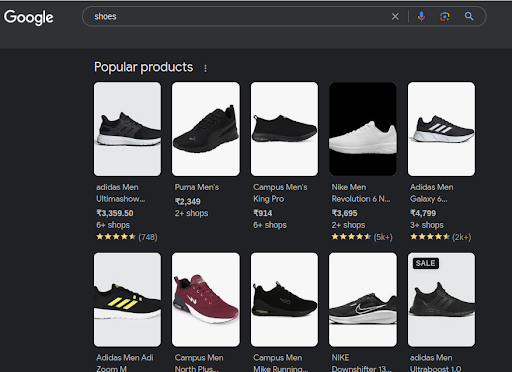Open Campus Men North Plus maroon shoe image
This screenshot has width=512, height=372.
206,300
